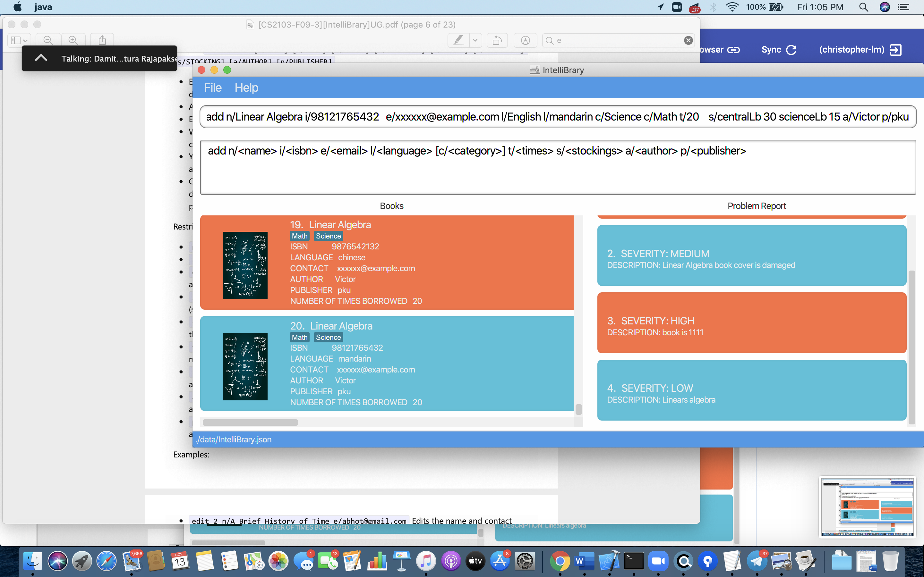Image resolution: width=924 pixels, height=577 pixels.
Task: Open the IntelliBrary Help menu
Action: click(246, 88)
